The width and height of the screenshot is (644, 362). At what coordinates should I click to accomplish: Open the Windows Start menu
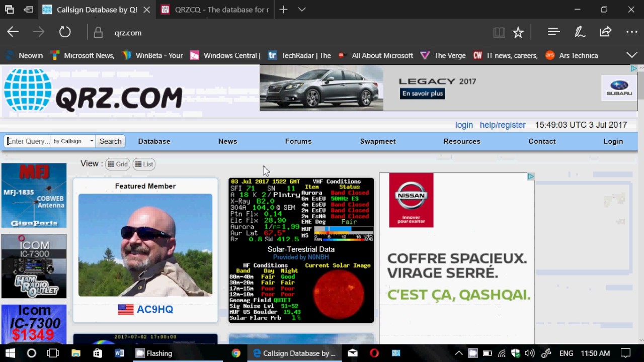[10, 353]
